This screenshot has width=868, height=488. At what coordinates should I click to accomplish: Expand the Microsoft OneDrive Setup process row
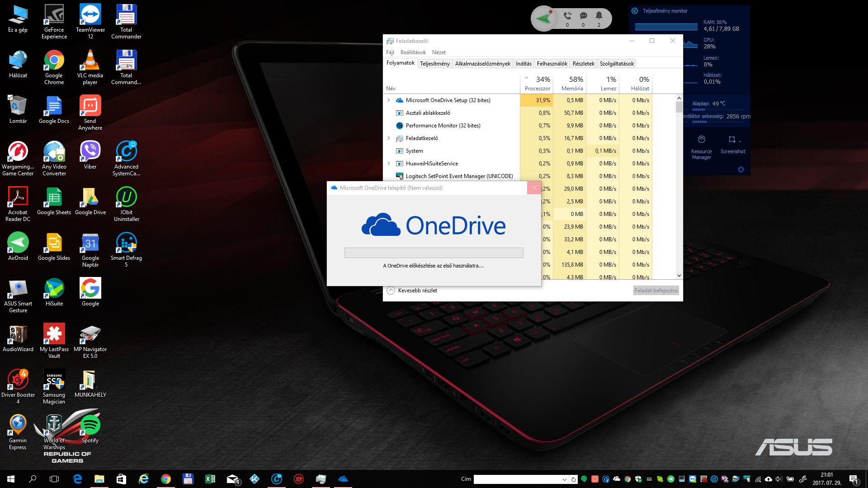click(x=389, y=100)
